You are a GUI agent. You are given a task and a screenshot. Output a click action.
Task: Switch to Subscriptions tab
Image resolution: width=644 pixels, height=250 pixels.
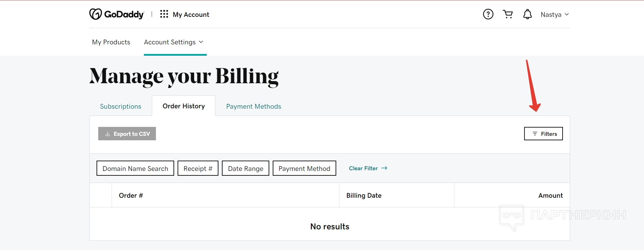tap(121, 106)
